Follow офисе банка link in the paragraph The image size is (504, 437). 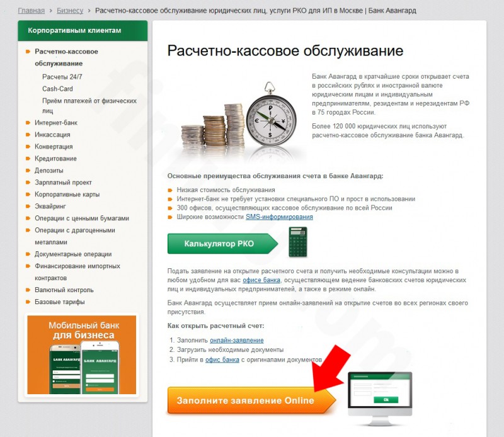261,280
